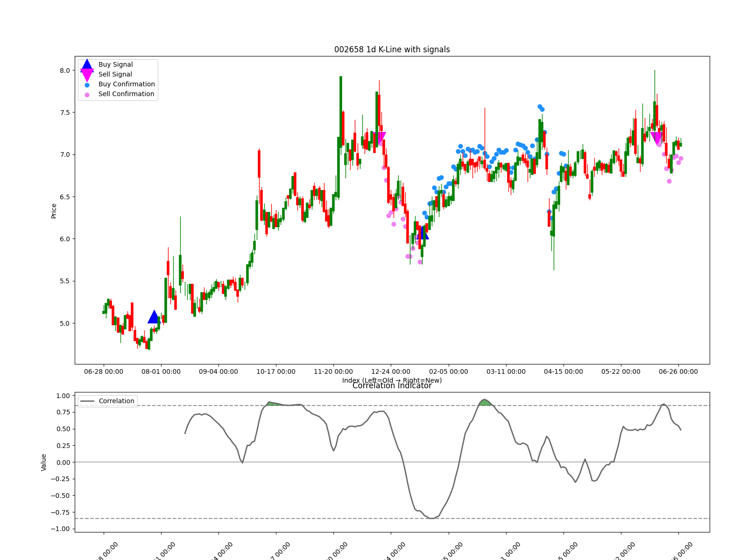Screen dimensions: 747x560
Task: Click the −1.00 correlation tick label
Action: click(x=60, y=529)
